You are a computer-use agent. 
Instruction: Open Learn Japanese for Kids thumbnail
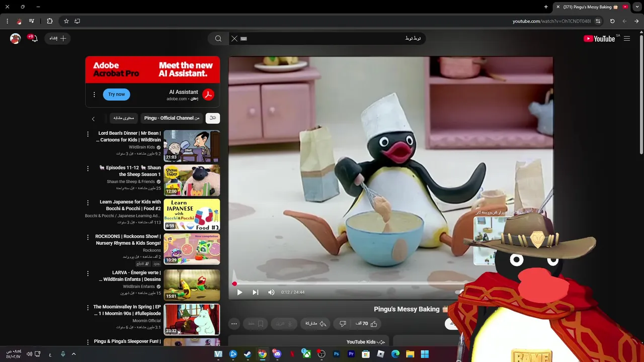click(x=192, y=214)
